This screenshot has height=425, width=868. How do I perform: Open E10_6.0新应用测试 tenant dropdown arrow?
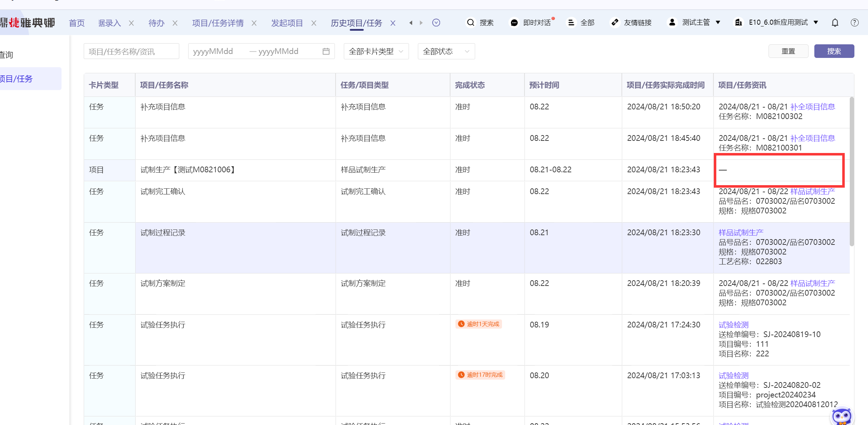(816, 23)
